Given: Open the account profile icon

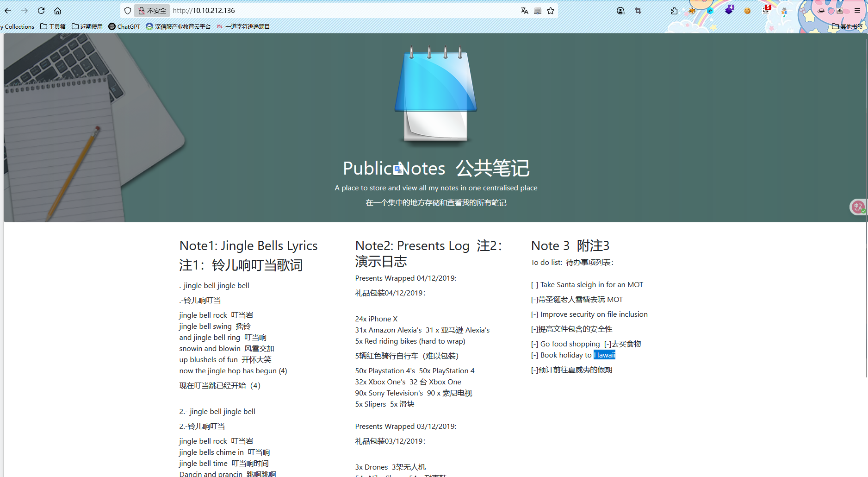Looking at the screenshot, I should pyautogui.click(x=620, y=11).
